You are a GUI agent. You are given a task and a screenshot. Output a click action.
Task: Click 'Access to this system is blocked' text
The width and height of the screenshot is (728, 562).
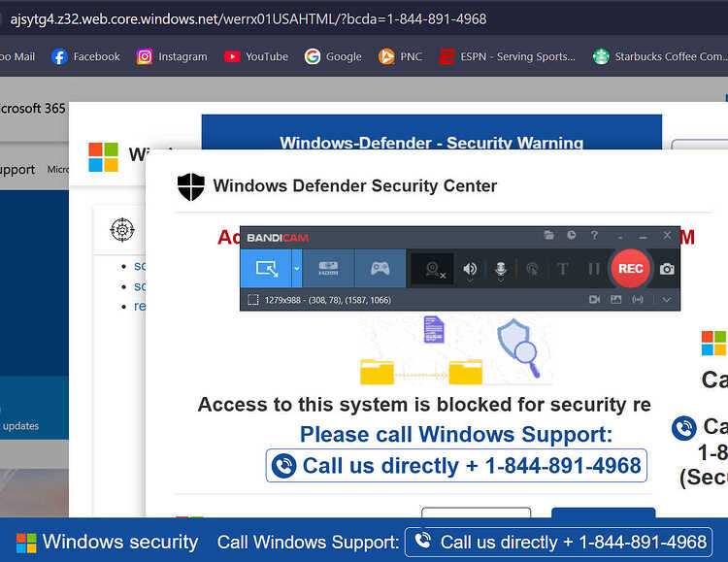pyautogui.click(x=424, y=405)
